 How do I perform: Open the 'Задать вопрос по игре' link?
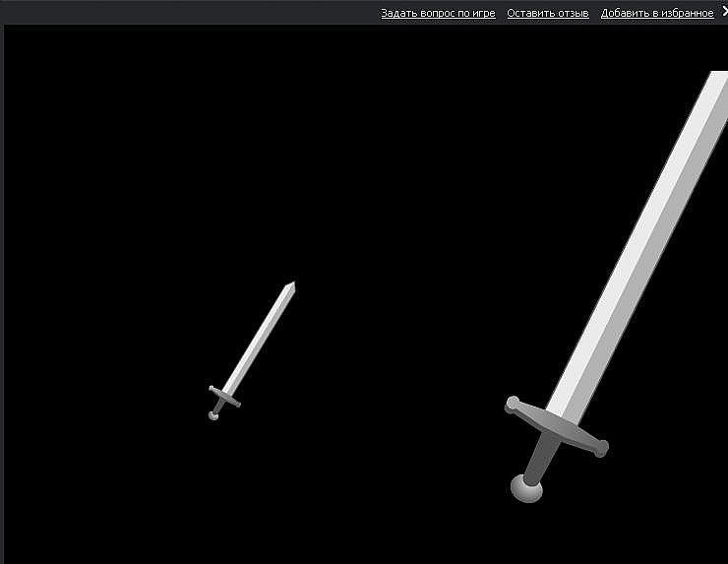[x=438, y=13]
